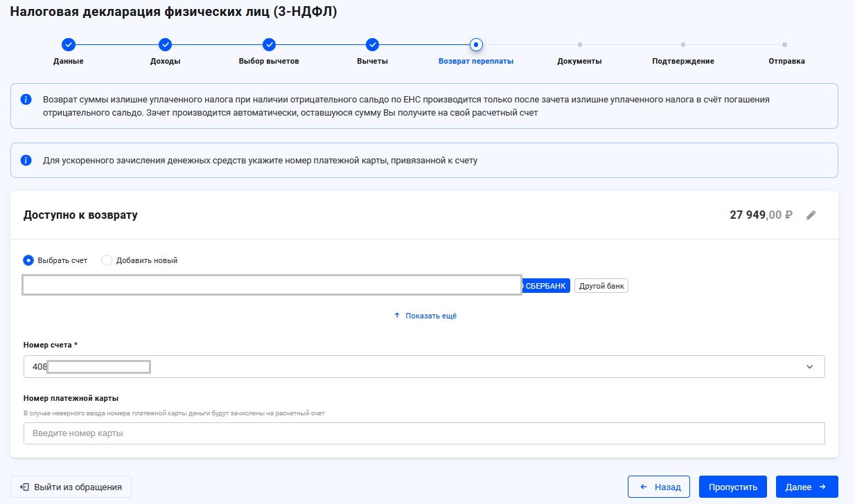The height and width of the screenshot is (504, 855).
Task: Expand the "Показать ещё" section
Action: click(x=425, y=316)
